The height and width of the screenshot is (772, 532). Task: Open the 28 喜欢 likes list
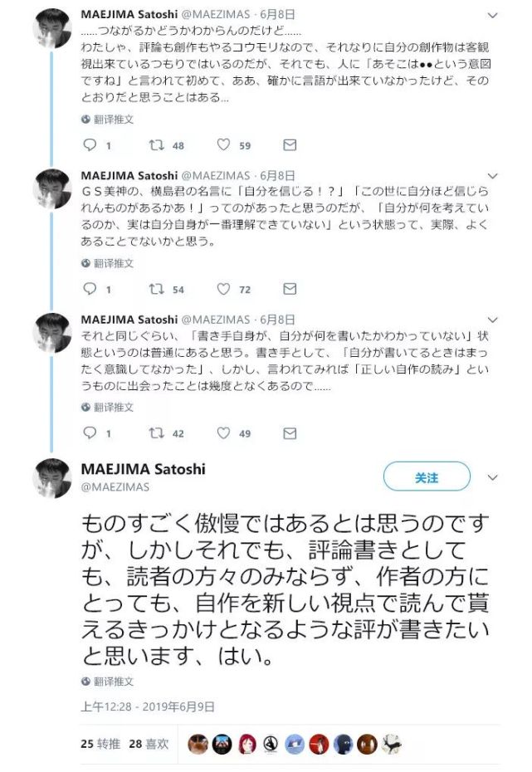(149, 744)
